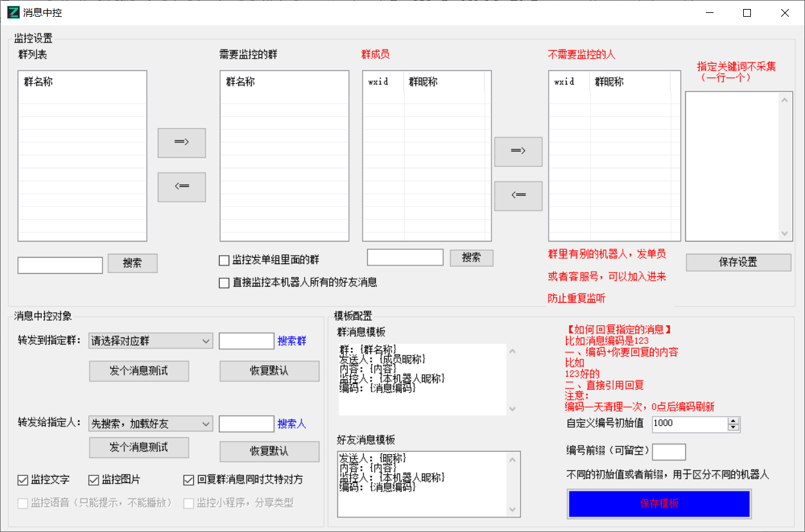
Task: Click wxid column header in 不需要监控的人 list
Action: coord(570,82)
